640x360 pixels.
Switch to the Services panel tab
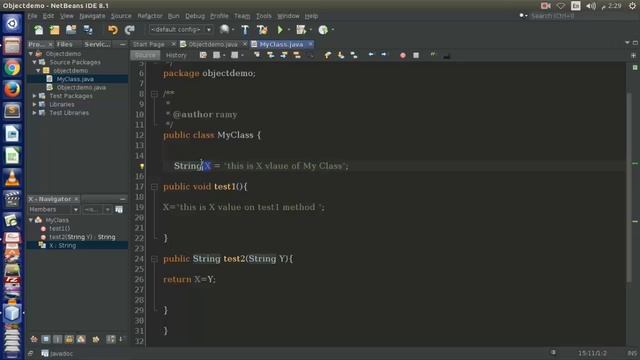click(97, 44)
